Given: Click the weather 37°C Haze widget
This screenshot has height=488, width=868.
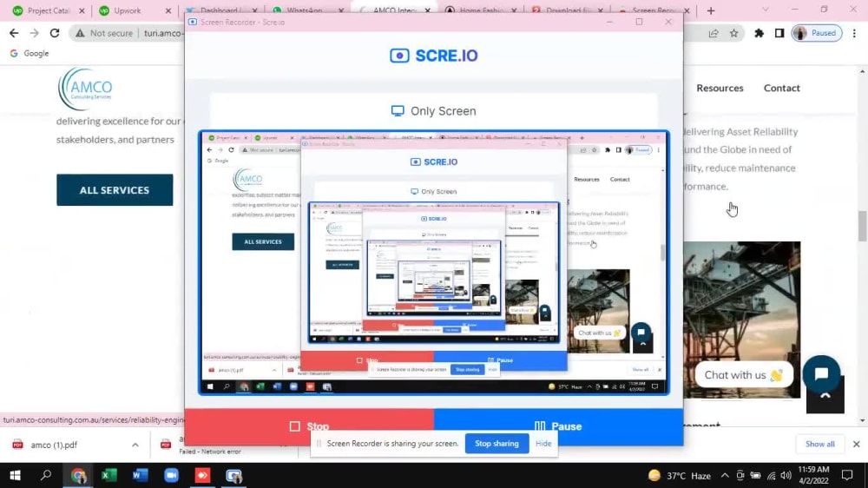Looking at the screenshot, I should tap(680, 476).
